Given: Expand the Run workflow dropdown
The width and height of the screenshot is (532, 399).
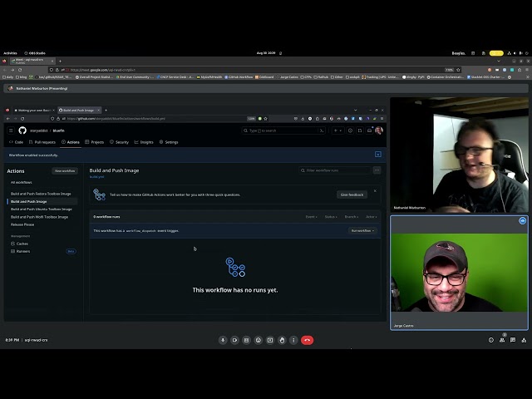Looking at the screenshot, I should click(362, 230).
